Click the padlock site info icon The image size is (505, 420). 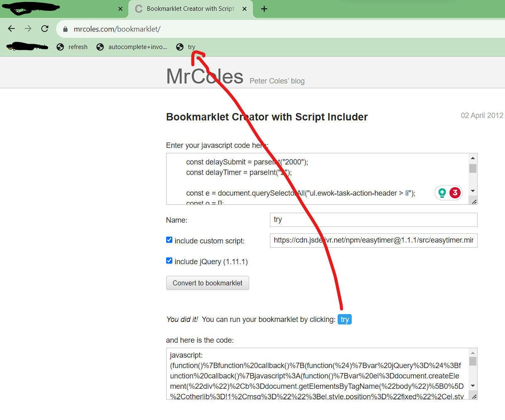pos(65,29)
